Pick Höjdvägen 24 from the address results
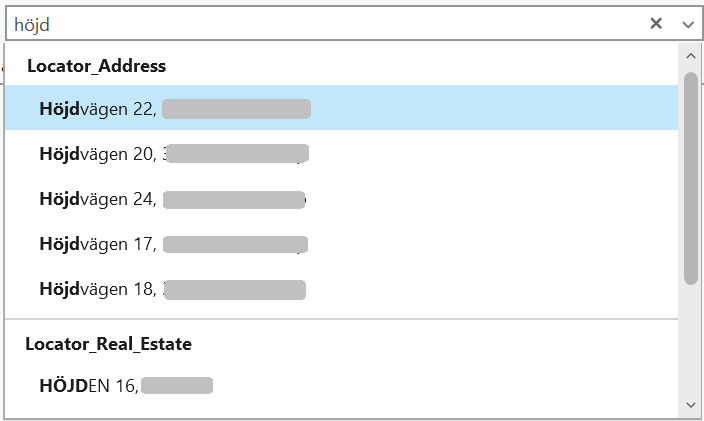This screenshot has height=421, width=704. 175,199
